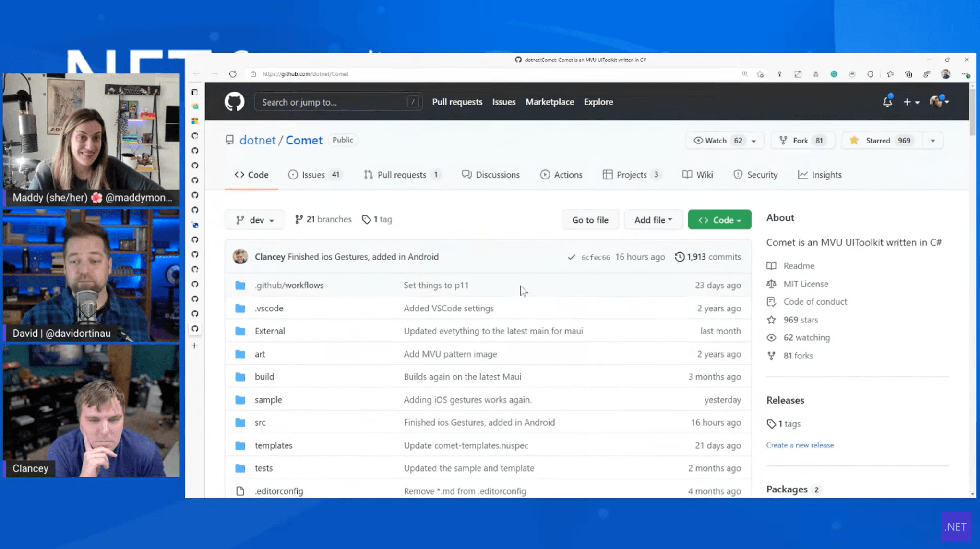Image resolution: width=980 pixels, height=549 pixels.
Task: Click the tab actions icon atop vertical tabs
Action: point(194,92)
